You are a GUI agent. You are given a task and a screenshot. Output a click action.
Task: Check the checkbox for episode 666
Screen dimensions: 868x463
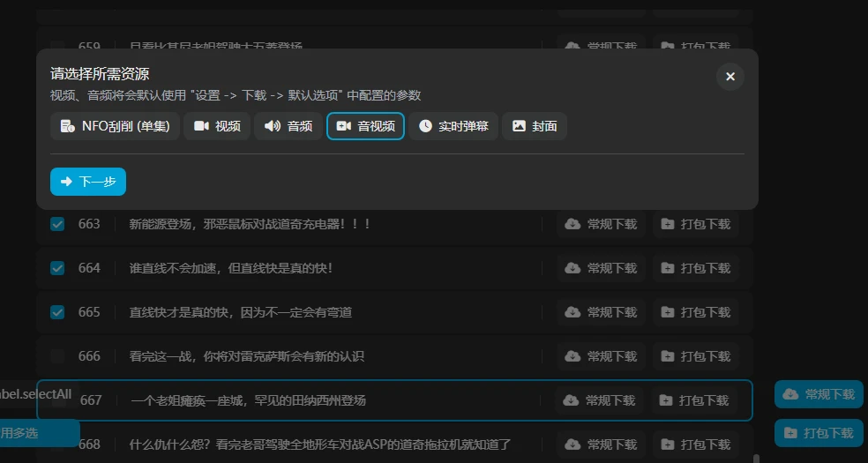(x=57, y=356)
